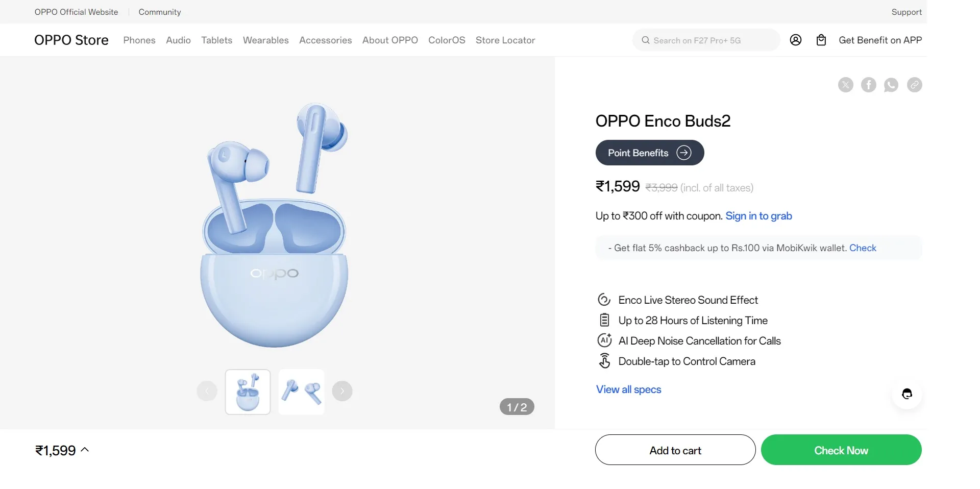980x489 pixels.
Task: Copy product link icon
Action: point(914,85)
